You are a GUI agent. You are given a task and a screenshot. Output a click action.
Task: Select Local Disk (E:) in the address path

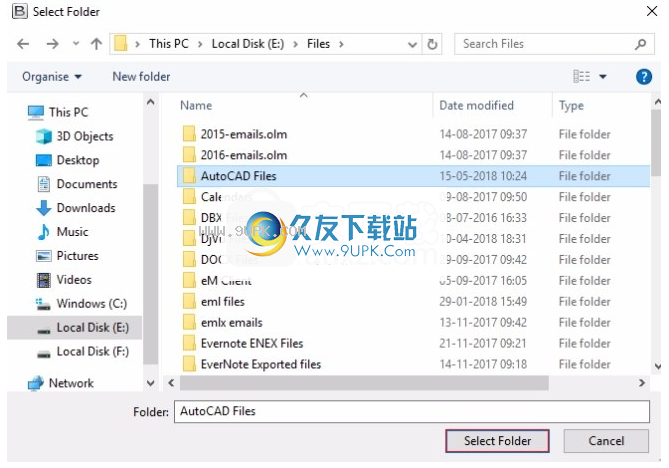tap(248, 44)
